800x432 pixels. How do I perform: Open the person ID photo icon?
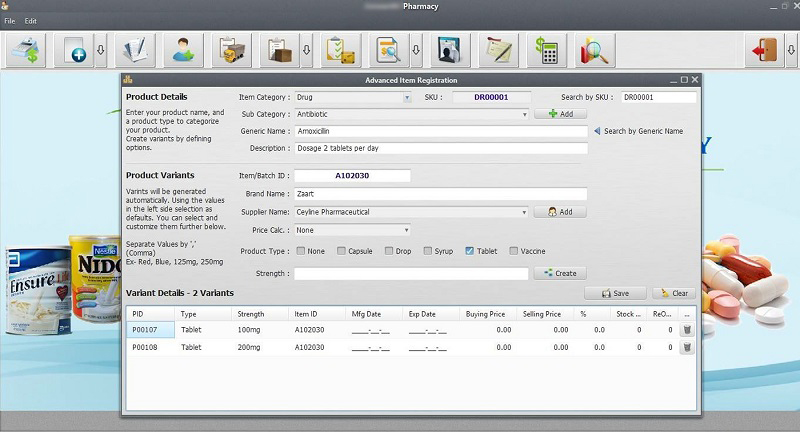[x=450, y=50]
